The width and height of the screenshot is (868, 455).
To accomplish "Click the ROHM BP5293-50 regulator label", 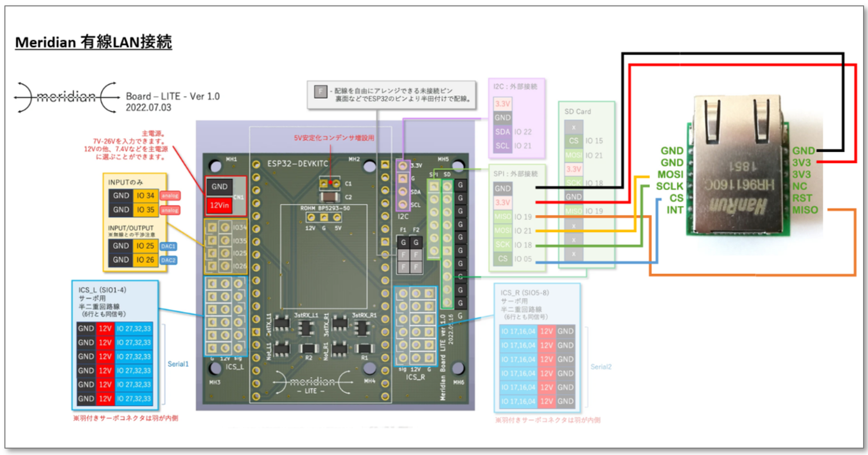I will click(325, 208).
